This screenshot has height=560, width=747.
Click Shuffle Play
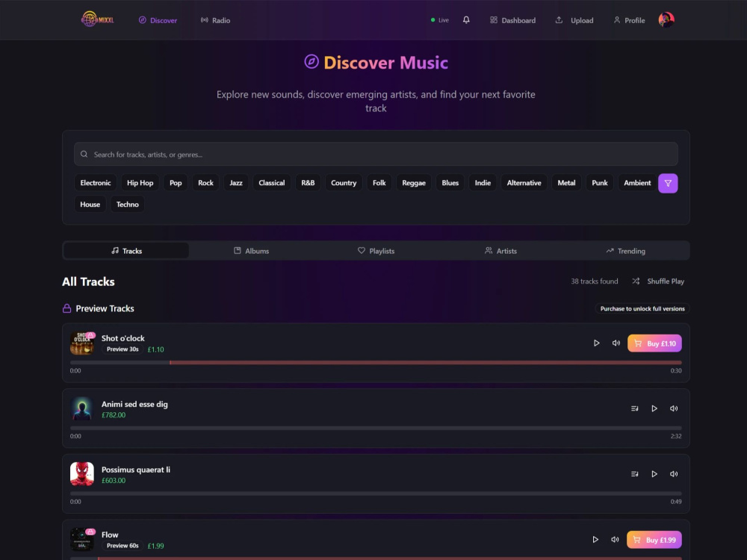(658, 281)
